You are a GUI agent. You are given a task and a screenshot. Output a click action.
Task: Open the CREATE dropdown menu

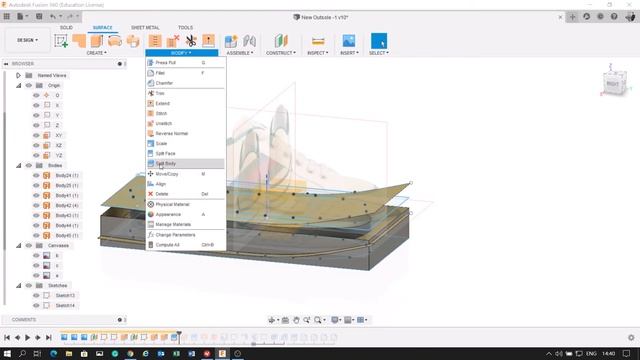click(x=97, y=53)
